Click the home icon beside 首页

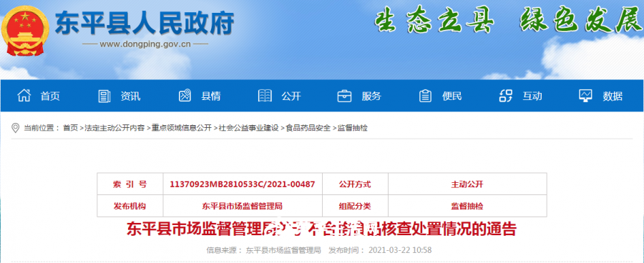coord(24,96)
